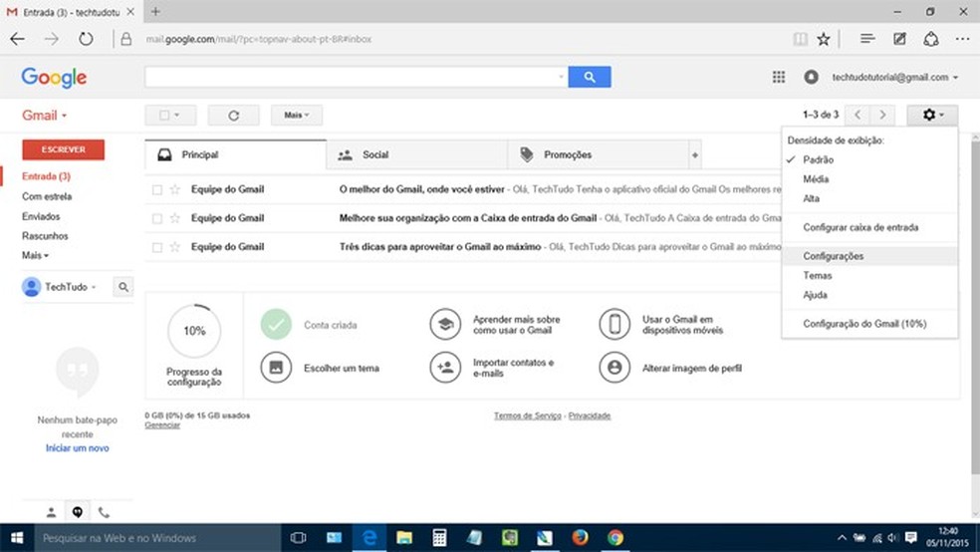Open the Enviados folder
The height and width of the screenshot is (552, 980).
pyautogui.click(x=41, y=216)
